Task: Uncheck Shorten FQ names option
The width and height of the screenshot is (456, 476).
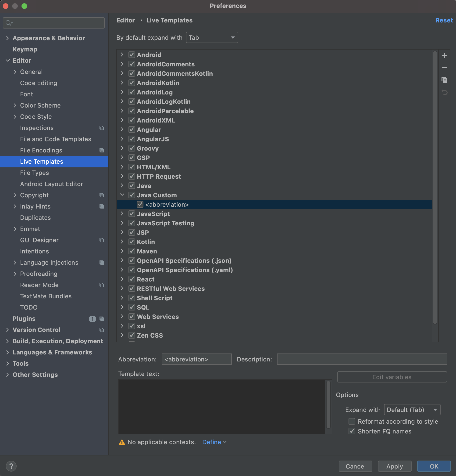Action: pyautogui.click(x=352, y=431)
